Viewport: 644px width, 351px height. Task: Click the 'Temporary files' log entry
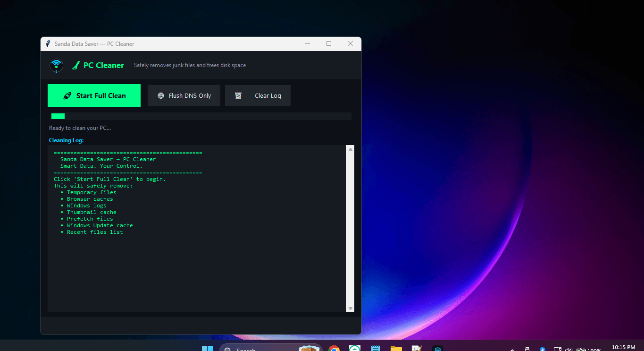click(92, 192)
